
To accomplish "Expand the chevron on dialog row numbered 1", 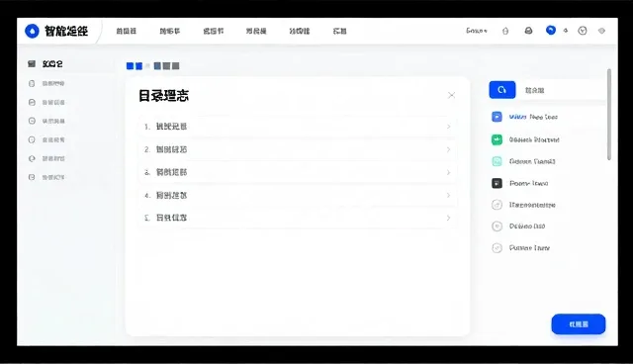I will tap(448, 127).
